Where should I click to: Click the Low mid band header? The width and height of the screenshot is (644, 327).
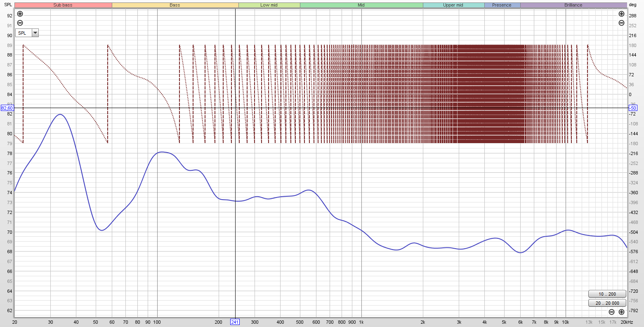point(269,5)
